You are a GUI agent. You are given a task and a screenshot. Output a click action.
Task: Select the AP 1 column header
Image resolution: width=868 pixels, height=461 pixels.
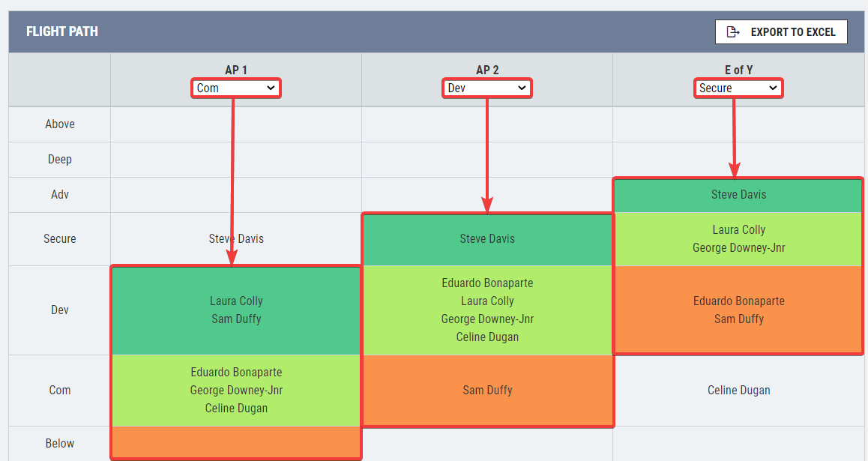pos(236,70)
